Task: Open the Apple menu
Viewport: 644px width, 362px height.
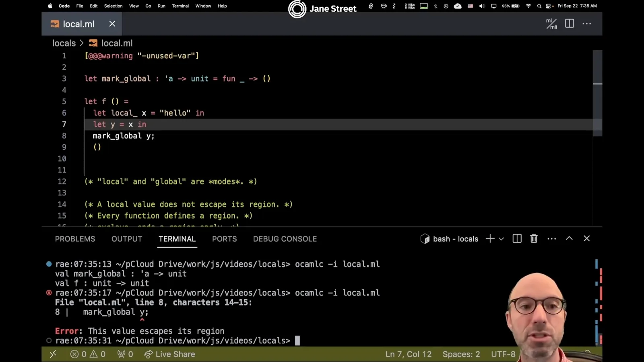Action: pyautogui.click(x=50, y=6)
